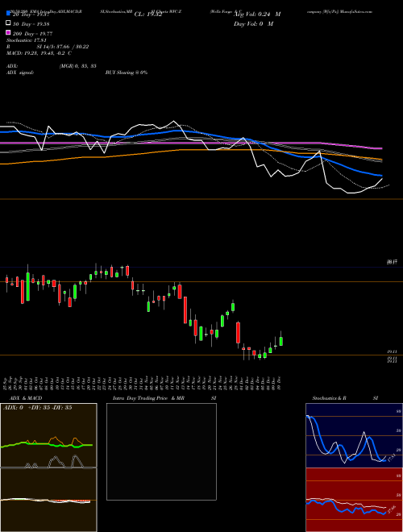Click the 'ADX signal:' label
The width and height of the screenshot is (403, 532).
coord(20,73)
